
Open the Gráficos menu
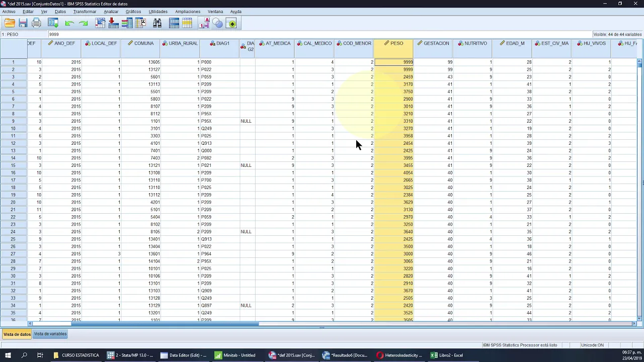point(133,12)
